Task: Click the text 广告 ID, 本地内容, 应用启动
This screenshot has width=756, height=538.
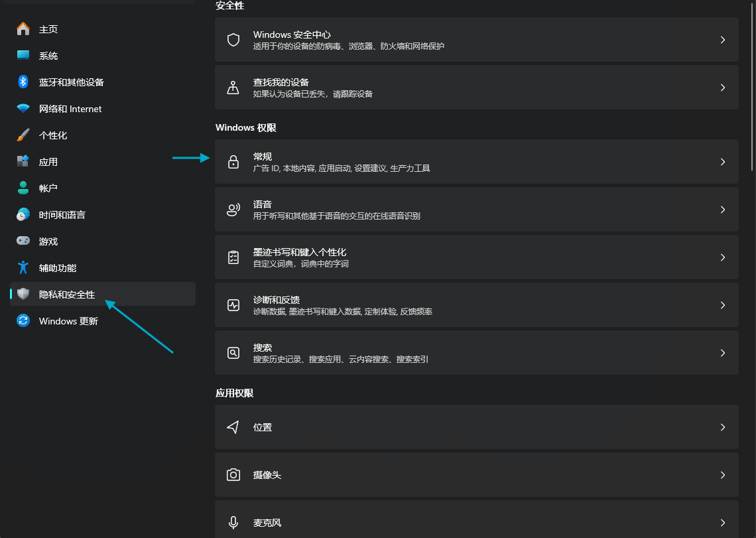Action: click(302, 168)
